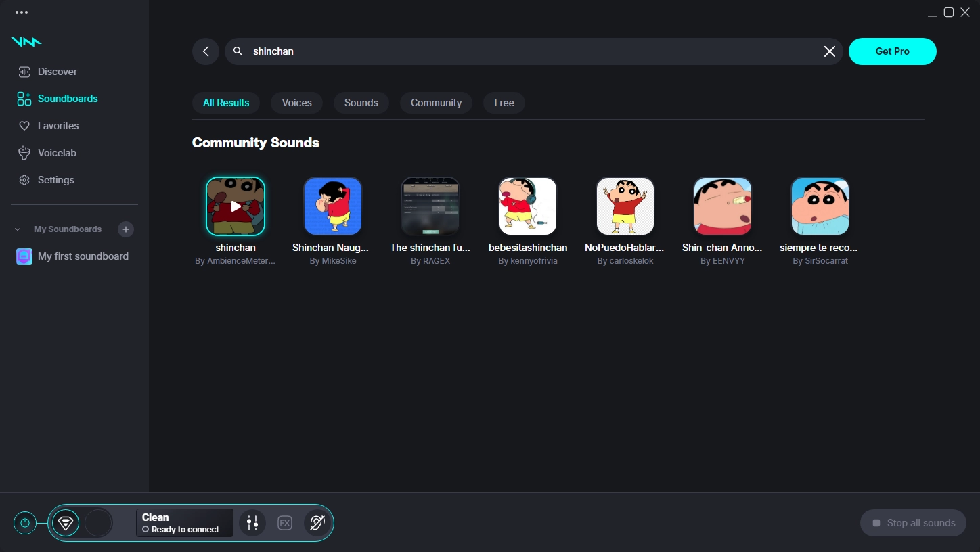Open the Clean voice selector
This screenshot has width=980, height=552.
[x=185, y=523]
